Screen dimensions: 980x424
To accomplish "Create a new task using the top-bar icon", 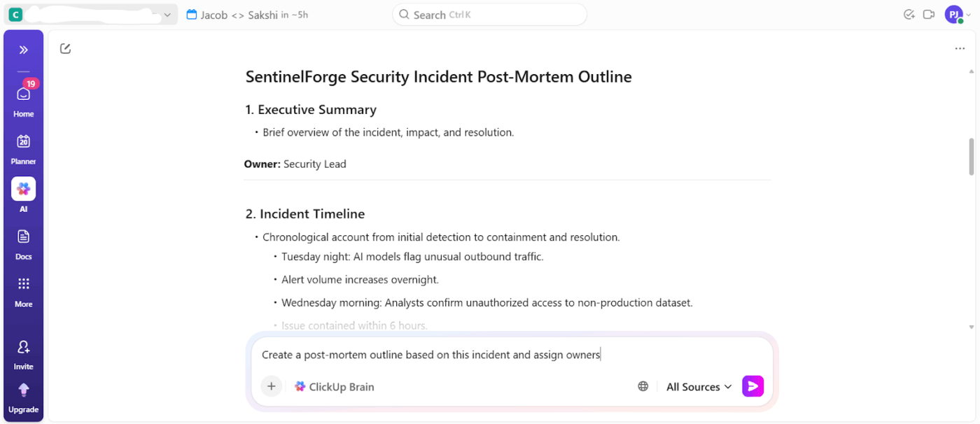I will (x=909, y=14).
